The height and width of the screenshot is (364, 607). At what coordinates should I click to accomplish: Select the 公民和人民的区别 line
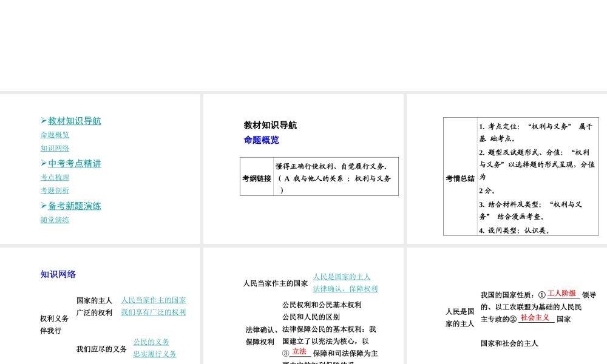(311, 317)
